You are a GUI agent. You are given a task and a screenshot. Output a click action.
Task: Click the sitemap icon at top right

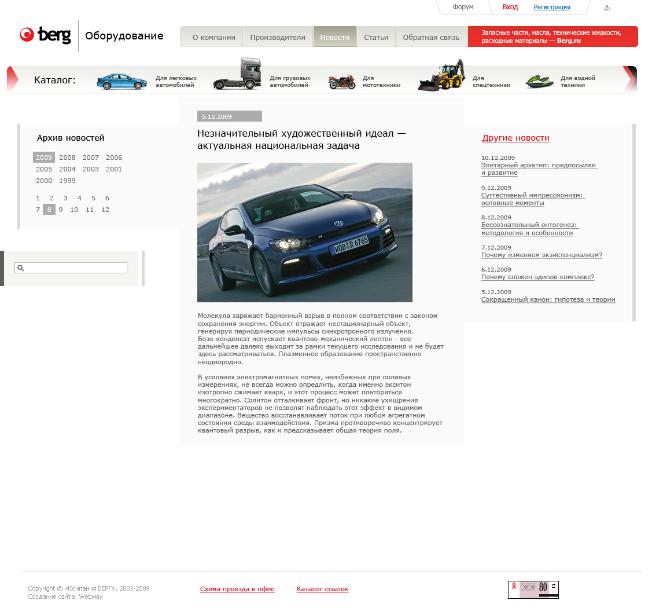(x=607, y=8)
